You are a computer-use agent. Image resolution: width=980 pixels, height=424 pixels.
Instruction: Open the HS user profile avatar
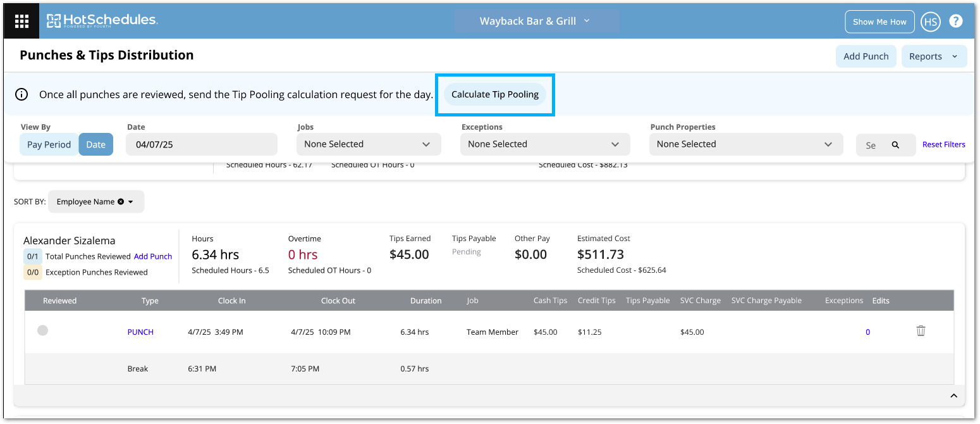pos(930,22)
